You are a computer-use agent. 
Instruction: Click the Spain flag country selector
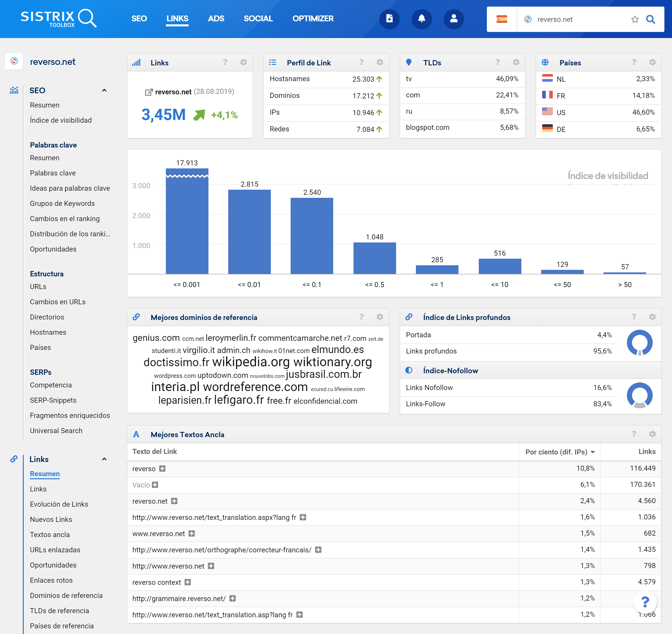click(x=502, y=19)
